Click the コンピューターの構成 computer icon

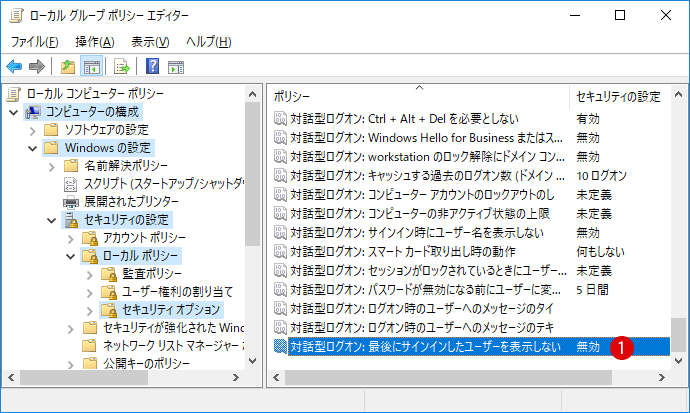[x=33, y=112]
